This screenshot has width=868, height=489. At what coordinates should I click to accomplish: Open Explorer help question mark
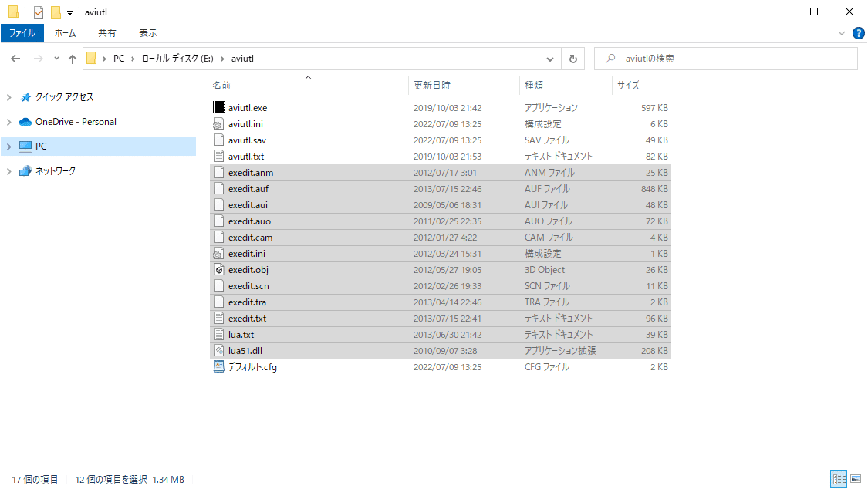859,33
